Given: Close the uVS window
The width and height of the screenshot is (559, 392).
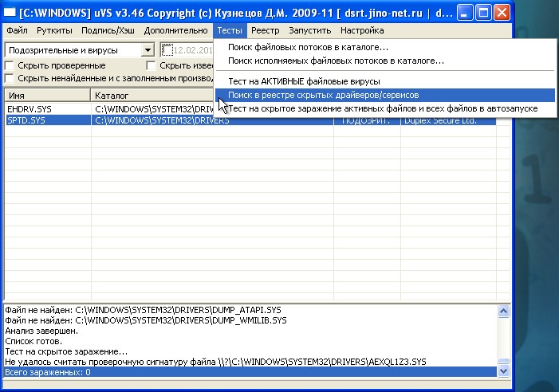Looking at the screenshot, I should click(502, 14).
